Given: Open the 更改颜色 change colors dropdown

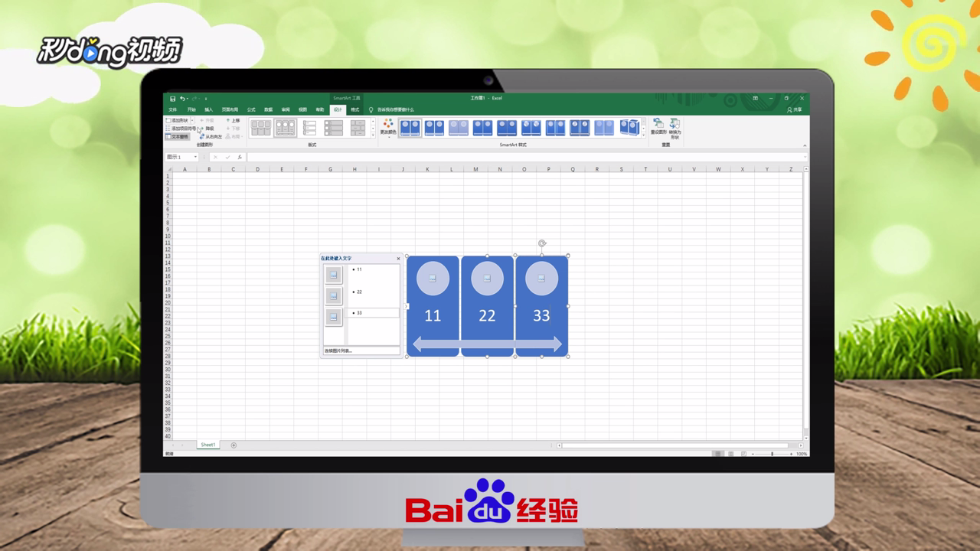Looking at the screenshot, I should click(388, 128).
